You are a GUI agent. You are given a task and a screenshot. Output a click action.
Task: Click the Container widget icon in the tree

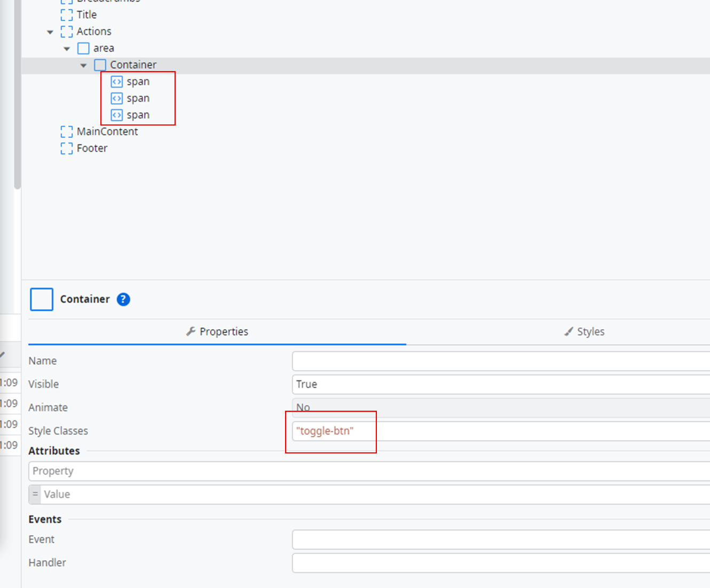(x=100, y=64)
